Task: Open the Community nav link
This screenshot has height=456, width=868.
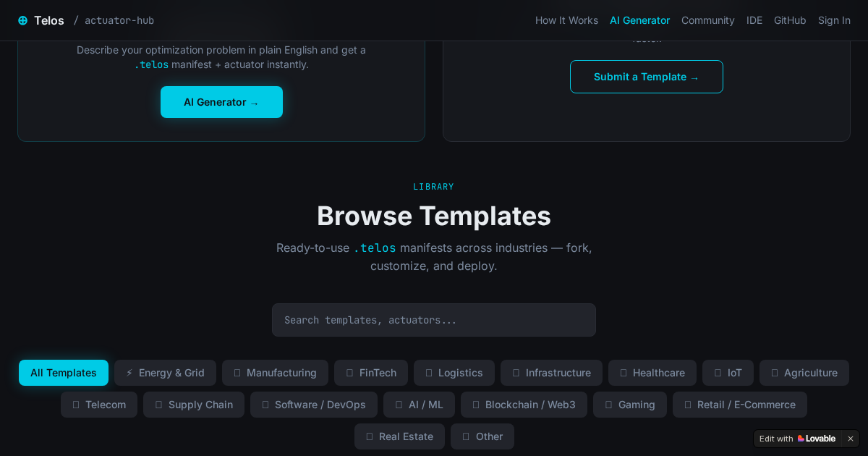Action: coord(707,20)
